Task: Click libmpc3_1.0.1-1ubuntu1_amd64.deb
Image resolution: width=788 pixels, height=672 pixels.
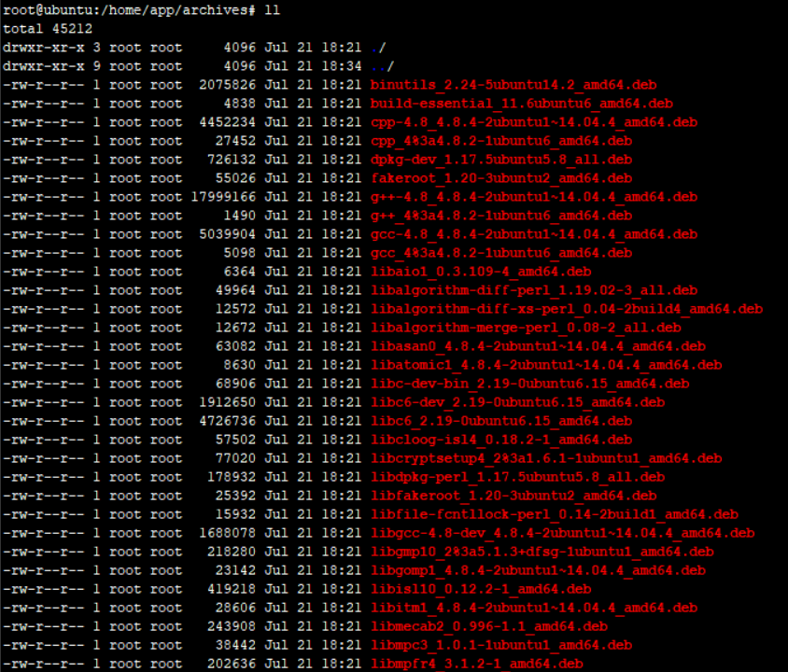Action: [x=501, y=645]
